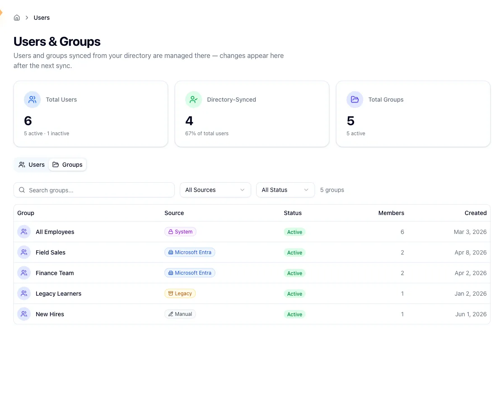504x420 pixels.
Task: Click the '67% of total users' text
Action: pos(207,134)
